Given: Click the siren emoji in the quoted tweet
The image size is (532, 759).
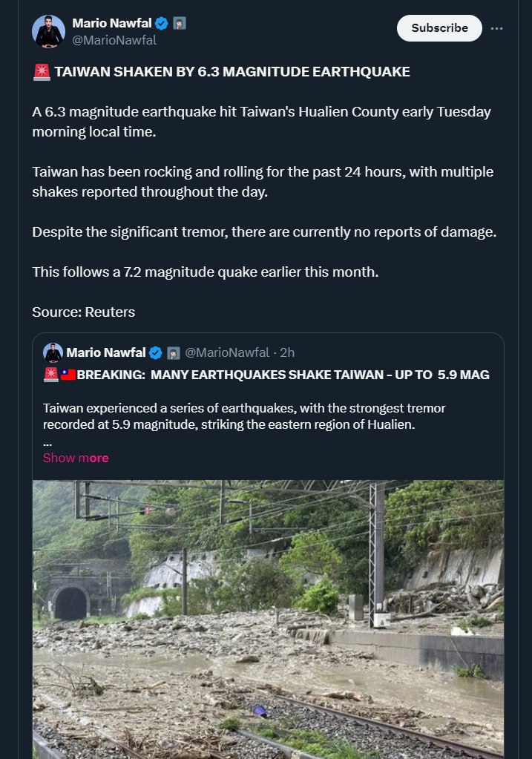Looking at the screenshot, I should click(x=51, y=375).
